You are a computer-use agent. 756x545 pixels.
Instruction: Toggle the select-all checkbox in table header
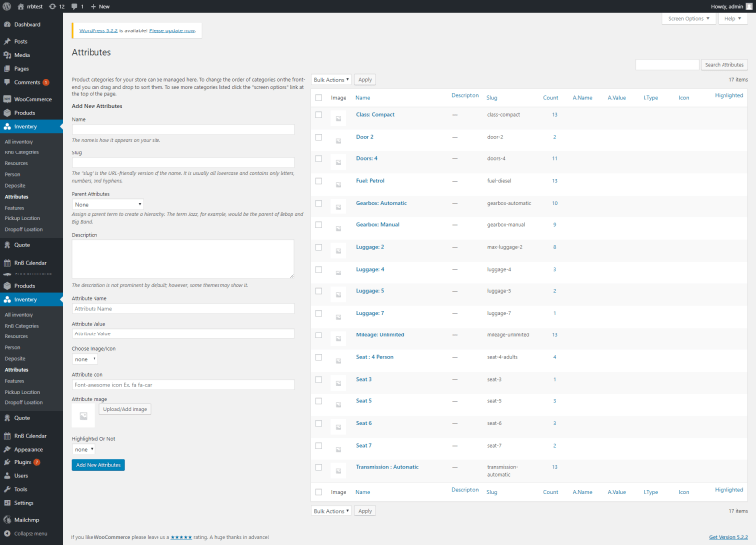pos(318,97)
